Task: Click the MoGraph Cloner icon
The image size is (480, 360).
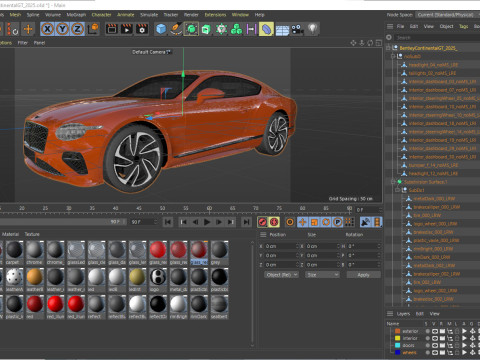Action: point(236,29)
